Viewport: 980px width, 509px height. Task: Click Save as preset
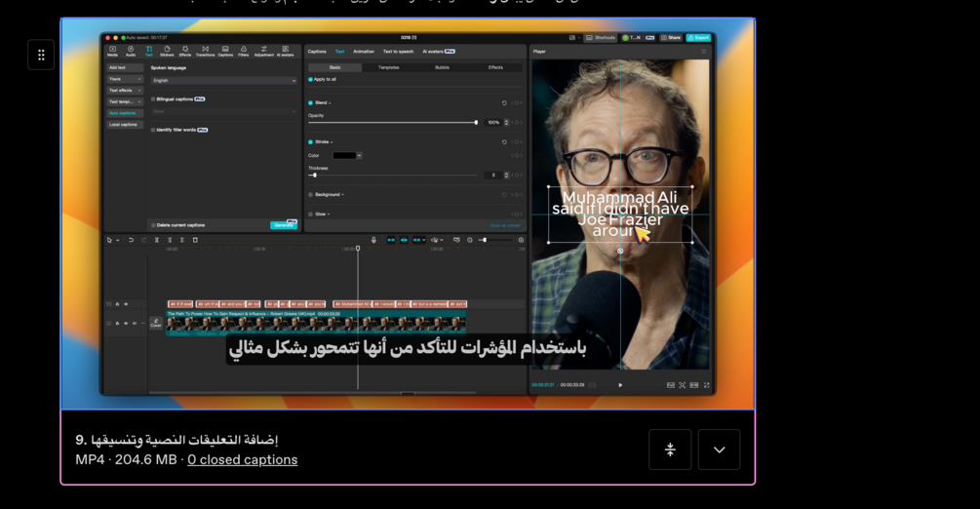click(505, 225)
